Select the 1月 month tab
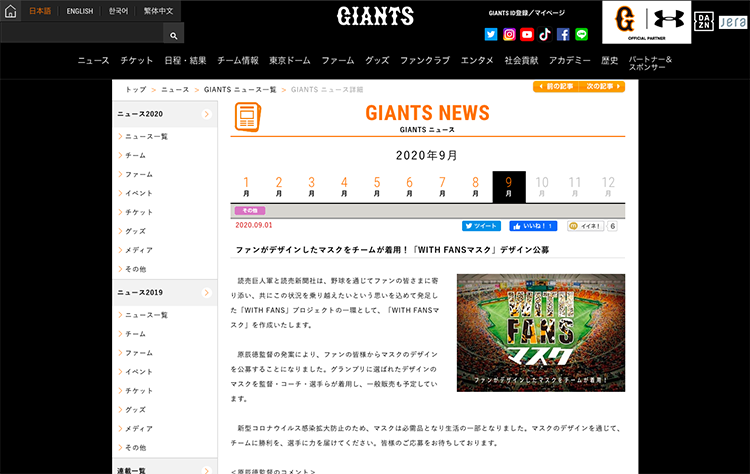Screen dimensions: 750x474 [246, 187]
